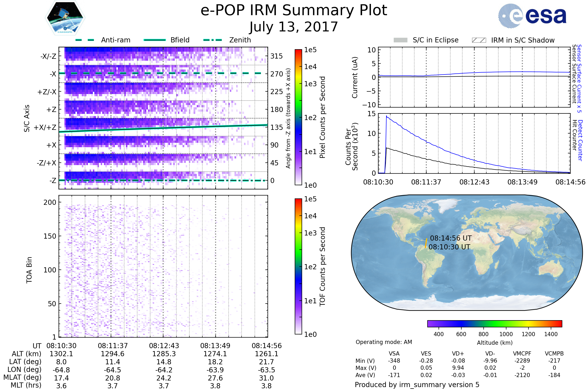The image size is (588, 392).
Task: Click the VSA column header
Action: click(x=394, y=354)
